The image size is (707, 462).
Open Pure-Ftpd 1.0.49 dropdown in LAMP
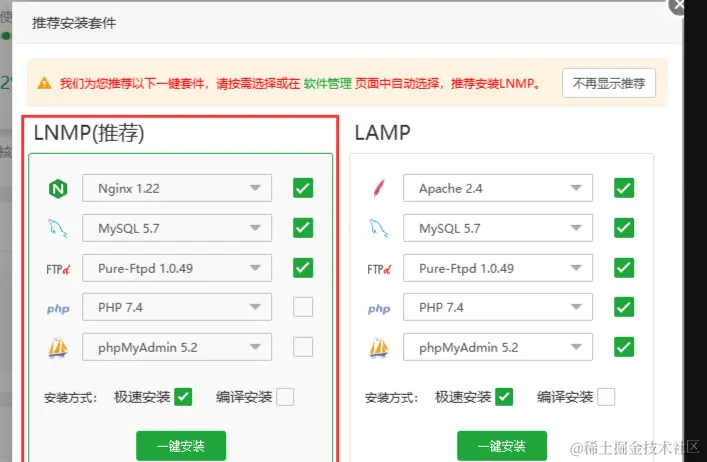pos(498,268)
